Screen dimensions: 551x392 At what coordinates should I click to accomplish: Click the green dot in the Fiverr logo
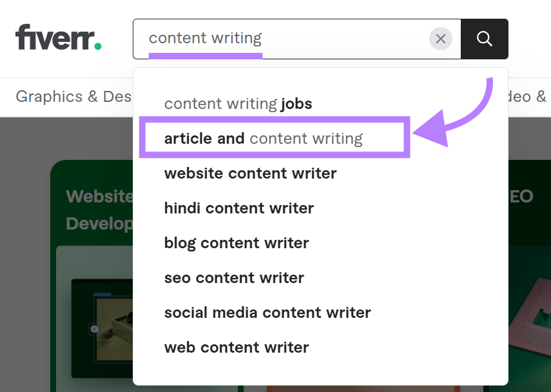[x=98, y=46]
